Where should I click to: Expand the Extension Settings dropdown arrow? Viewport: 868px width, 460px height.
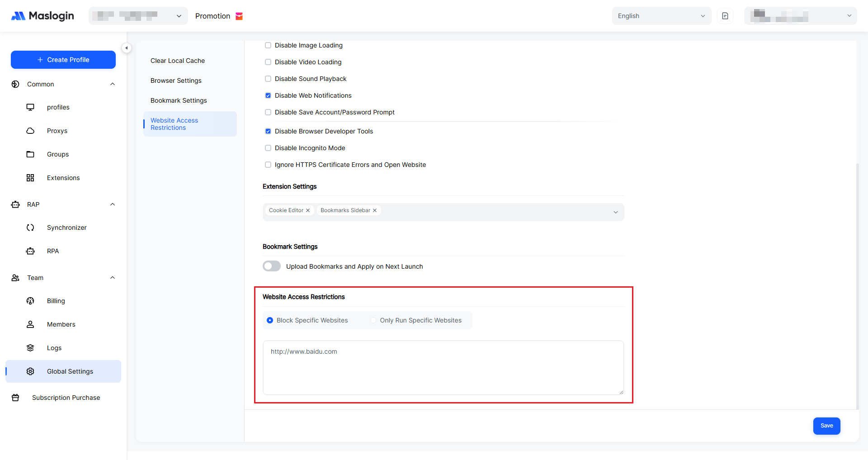pyautogui.click(x=615, y=212)
